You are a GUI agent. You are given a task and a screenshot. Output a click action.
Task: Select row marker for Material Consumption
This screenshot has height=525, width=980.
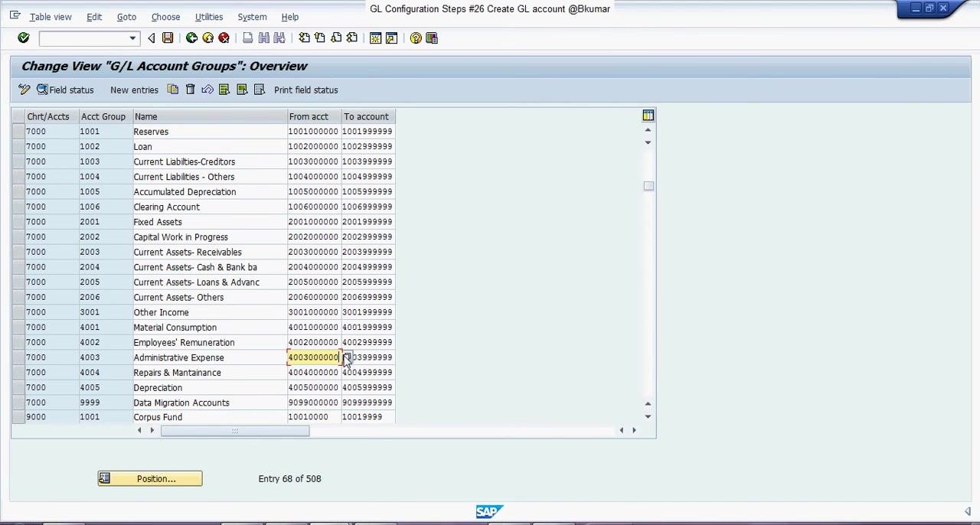tap(18, 328)
